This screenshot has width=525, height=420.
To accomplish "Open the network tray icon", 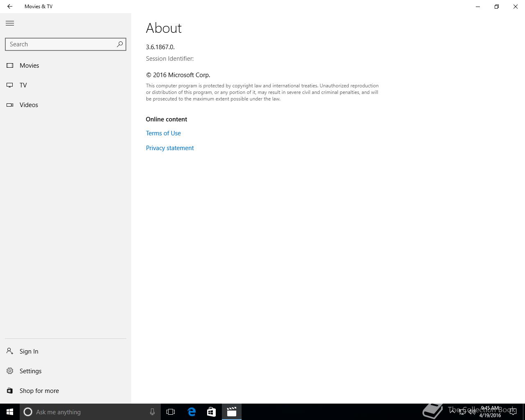I will (462, 412).
